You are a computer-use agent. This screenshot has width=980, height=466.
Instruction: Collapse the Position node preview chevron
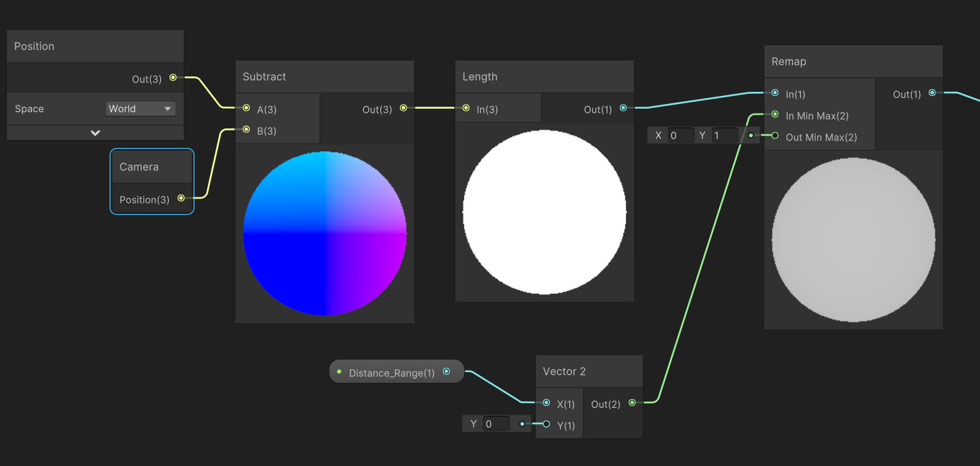95,132
